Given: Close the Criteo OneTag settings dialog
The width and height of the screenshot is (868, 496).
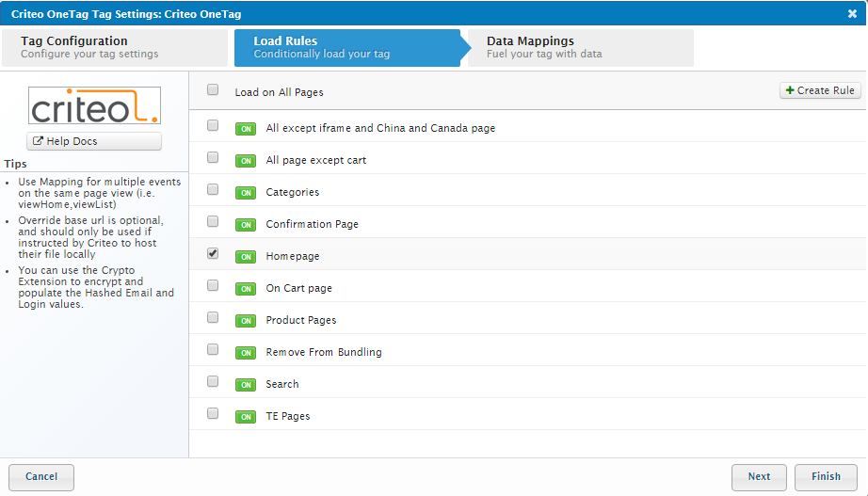Looking at the screenshot, I should click(852, 14).
